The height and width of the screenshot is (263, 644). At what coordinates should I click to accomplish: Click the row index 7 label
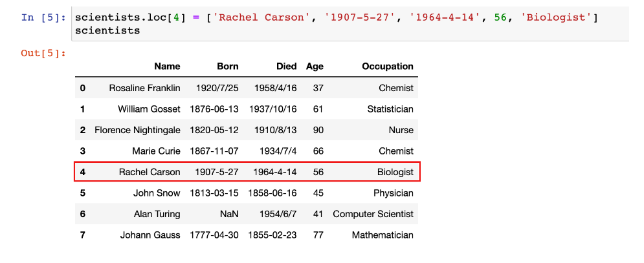83,235
